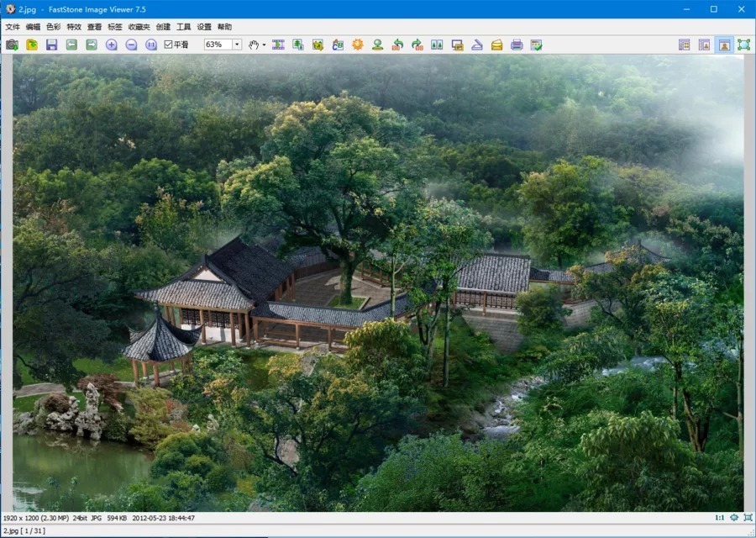Open file using the folder icon

[x=32, y=45]
